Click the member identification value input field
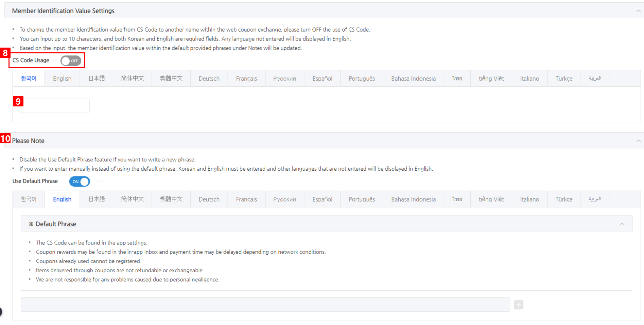644x325 pixels. 55,106
